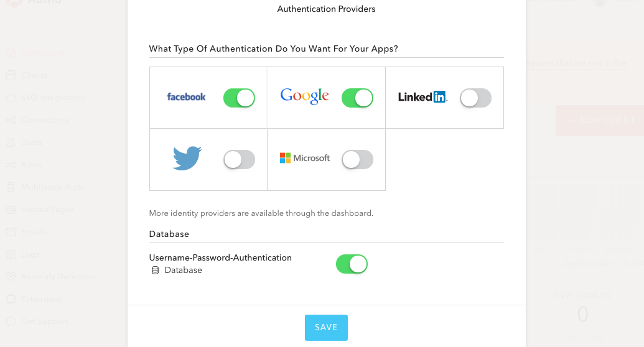Screen dimensions: 644x347
Task: Click the Anomaly Detection heart icon
Action: point(11,277)
